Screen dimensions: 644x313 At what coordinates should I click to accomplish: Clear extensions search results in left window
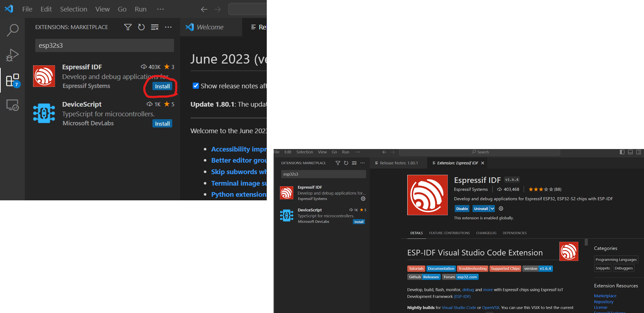point(155,27)
